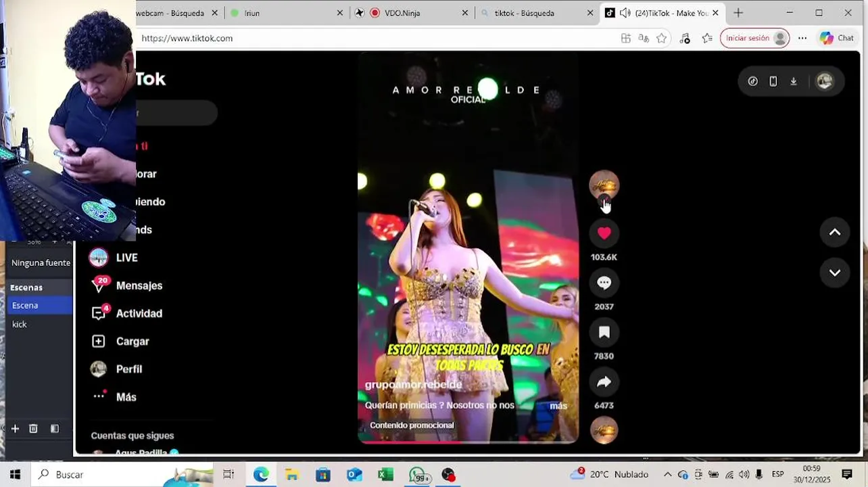This screenshot has width=868, height=487.
Task: Open the notification center icon
Action: pos(847,474)
